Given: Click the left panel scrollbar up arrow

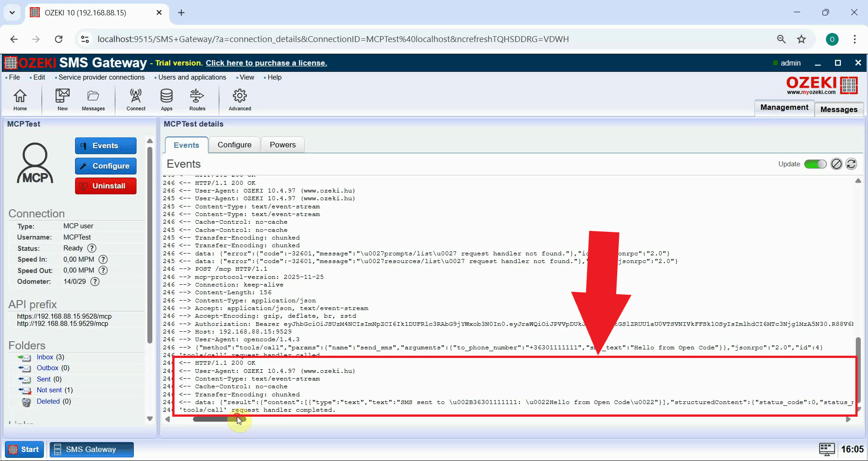Looking at the screenshot, I should click(x=150, y=141).
